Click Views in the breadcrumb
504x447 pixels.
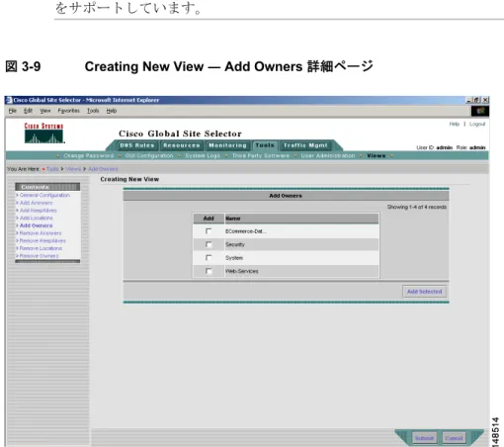point(73,169)
